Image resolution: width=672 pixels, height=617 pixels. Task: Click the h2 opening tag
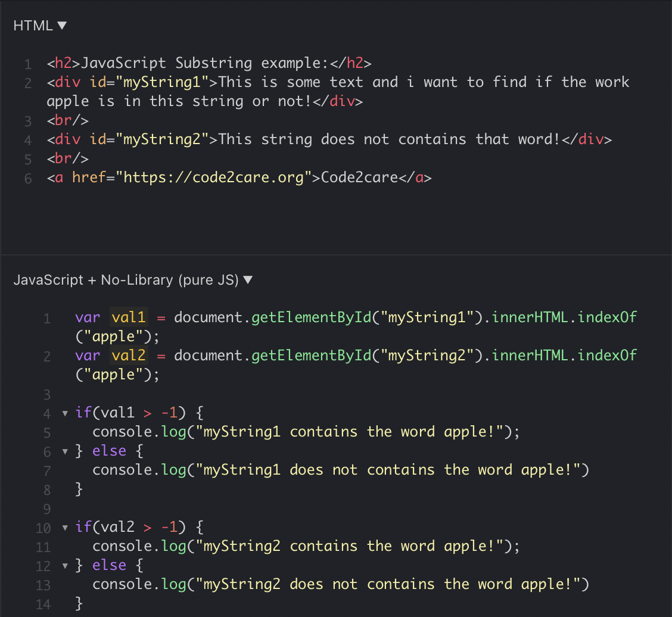63,63
